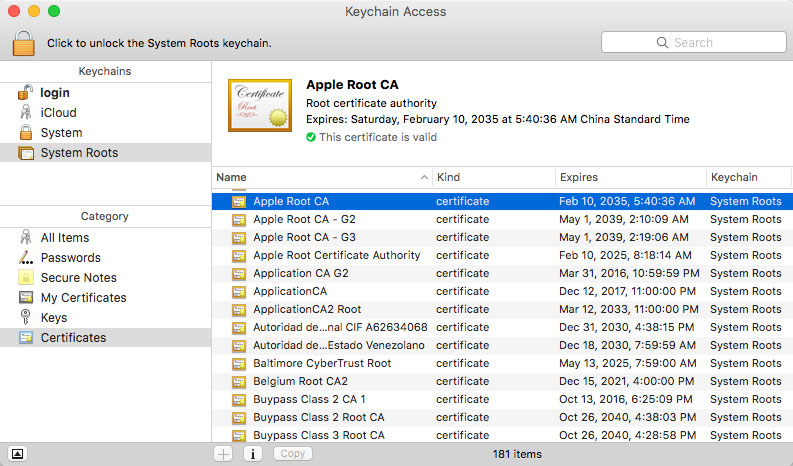Select the login keychain icon
Viewport: 793px width, 466px height.
(25, 93)
